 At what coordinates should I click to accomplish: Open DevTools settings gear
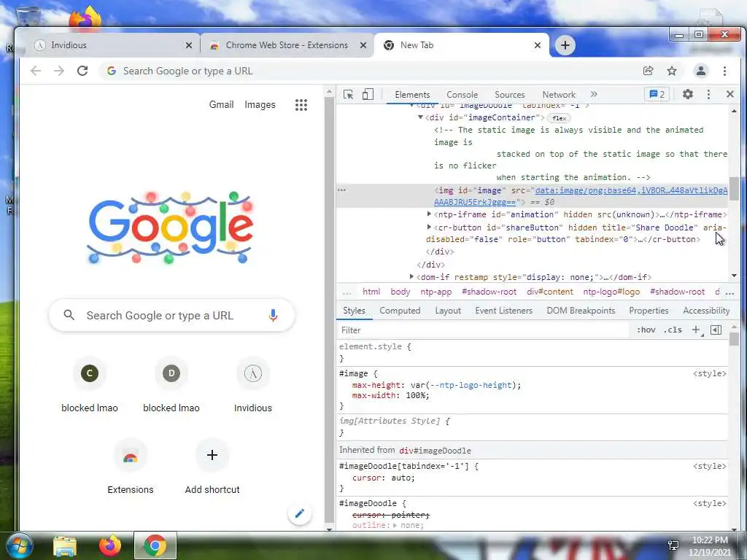click(687, 94)
